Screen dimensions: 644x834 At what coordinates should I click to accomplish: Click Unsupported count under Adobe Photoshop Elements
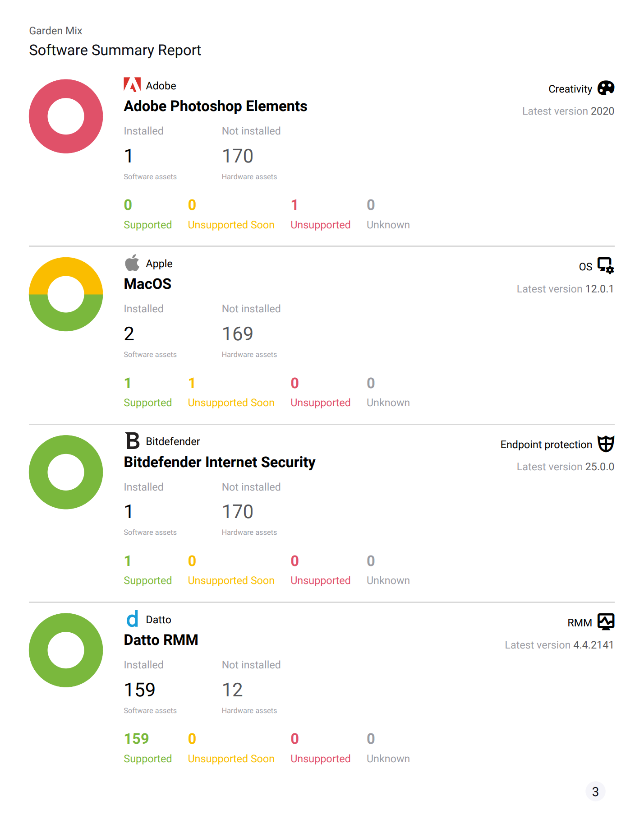294,205
